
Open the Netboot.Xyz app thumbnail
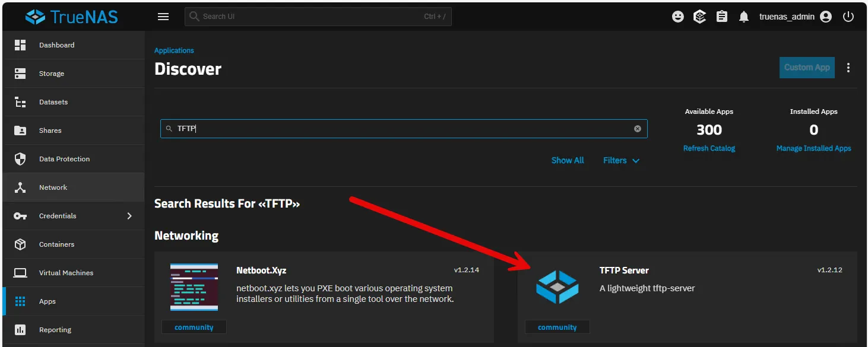tap(194, 287)
